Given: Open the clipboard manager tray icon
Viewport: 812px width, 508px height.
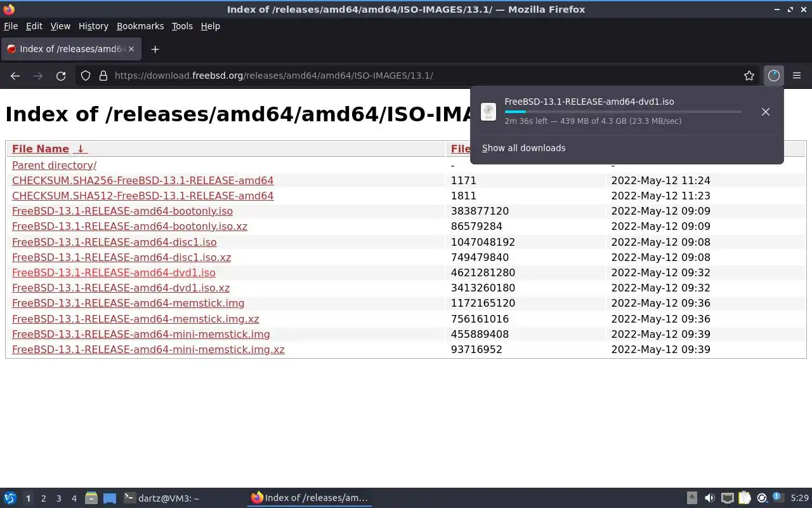Looking at the screenshot, I should pyautogui.click(x=745, y=498).
